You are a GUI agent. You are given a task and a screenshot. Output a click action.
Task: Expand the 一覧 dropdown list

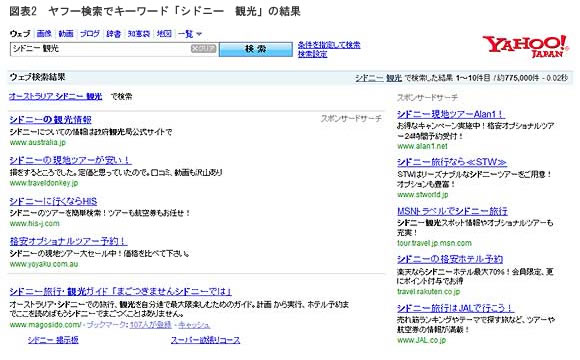click(x=189, y=34)
